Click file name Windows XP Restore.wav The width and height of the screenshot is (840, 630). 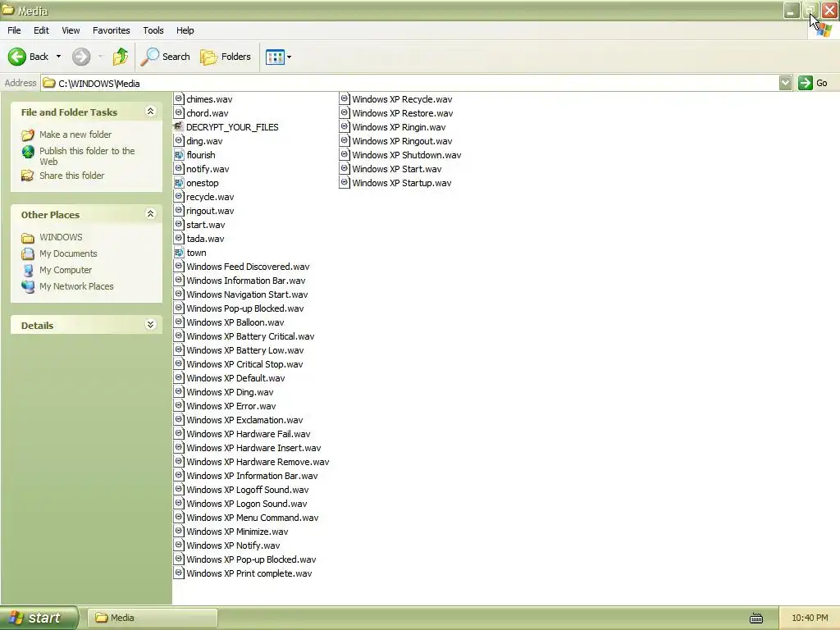pyautogui.click(x=402, y=113)
